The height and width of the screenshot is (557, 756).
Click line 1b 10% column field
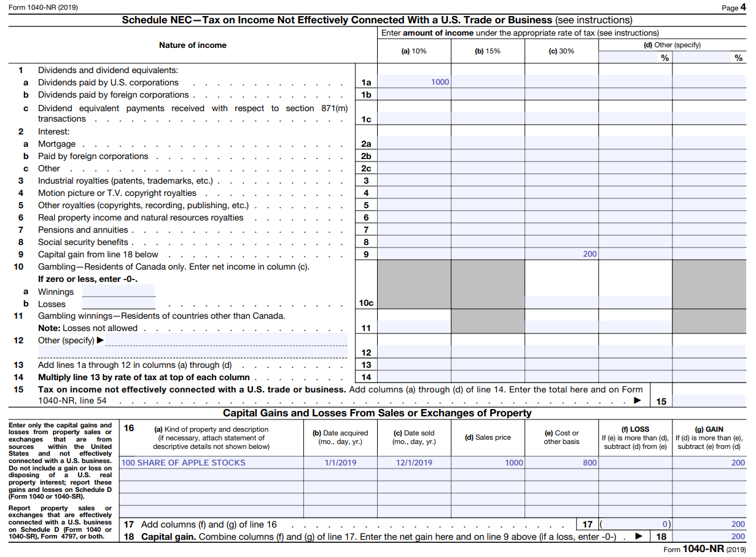(x=414, y=95)
